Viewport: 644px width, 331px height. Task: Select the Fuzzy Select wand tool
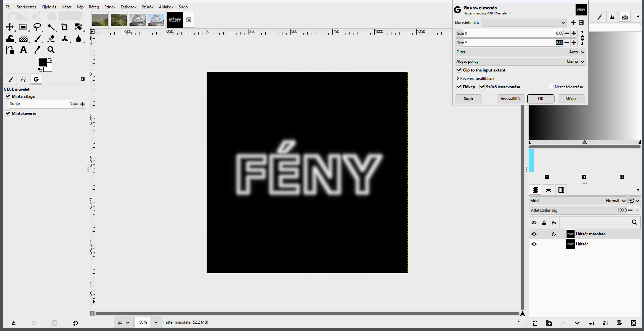(x=51, y=27)
